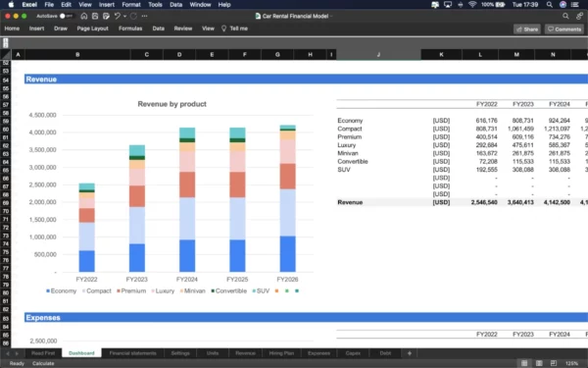Open the Data ribbon tab
Viewport: 588px width, 368px height.
[158, 28]
